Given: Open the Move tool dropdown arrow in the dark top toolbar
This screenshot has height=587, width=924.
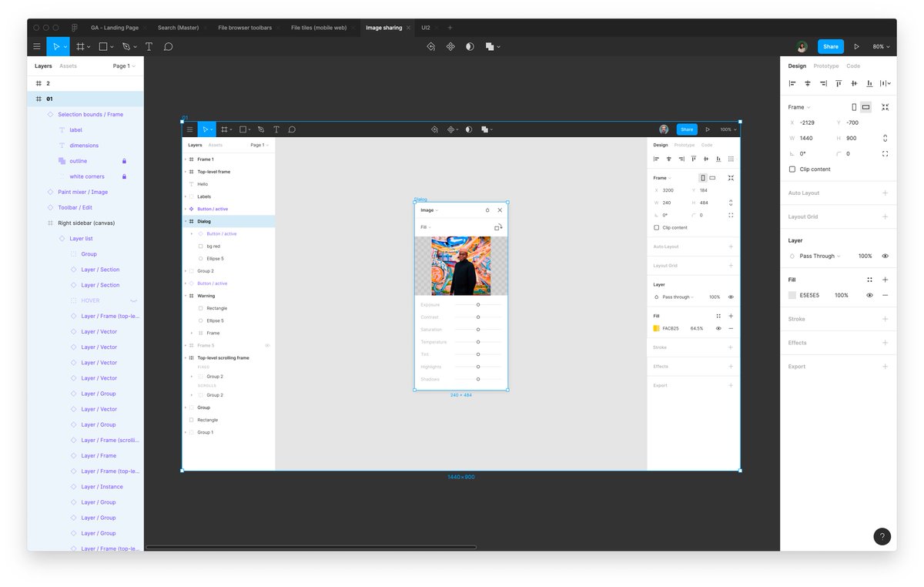Looking at the screenshot, I should 65,47.
